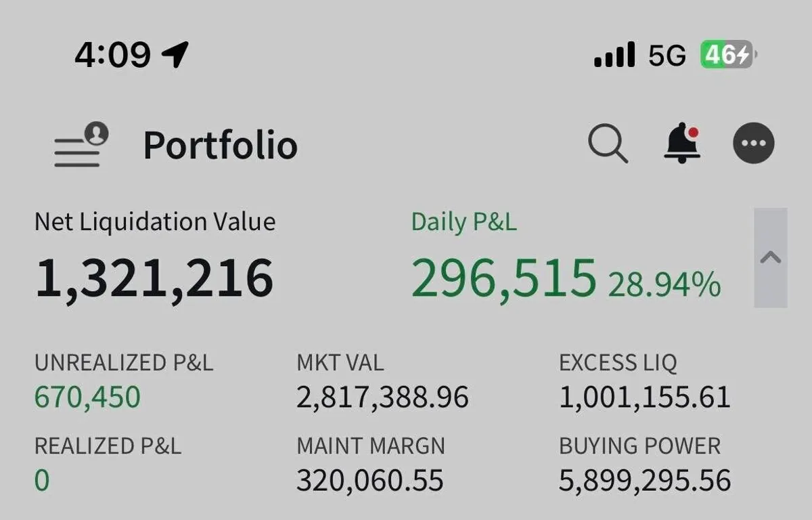This screenshot has height=520, width=812.
Task: Tap the 28.94% daily percentage
Action: (x=664, y=285)
